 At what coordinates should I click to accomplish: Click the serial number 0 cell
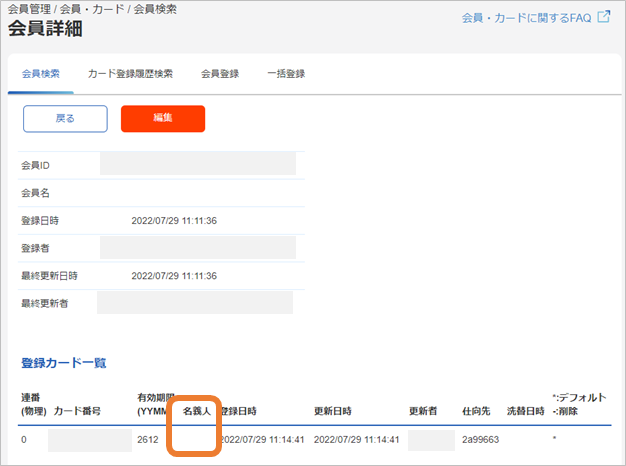click(x=24, y=440)
